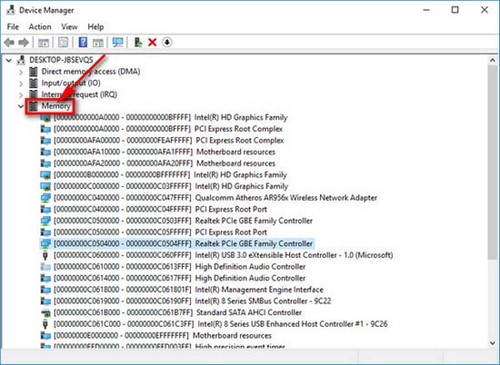Open the Help toolbar icon with question mark
The image size is (500, 365).
click(x=83, y=42)
